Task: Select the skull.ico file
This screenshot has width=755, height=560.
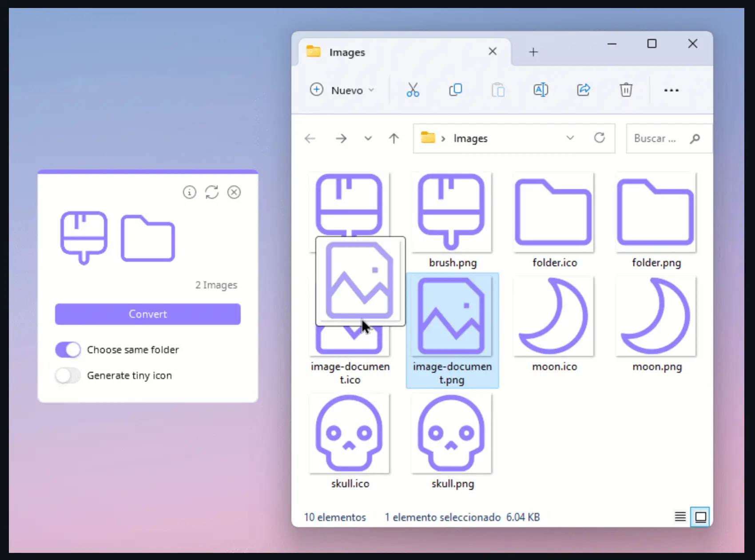Action: 350,442
